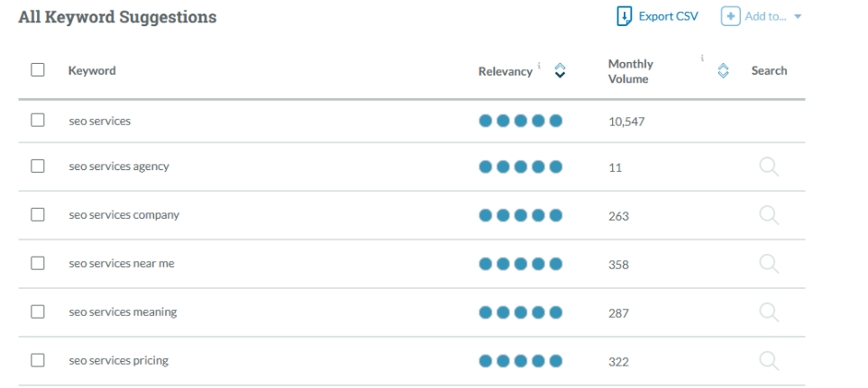Click the Search column header

pyautogui.click(x=769, y=71)
